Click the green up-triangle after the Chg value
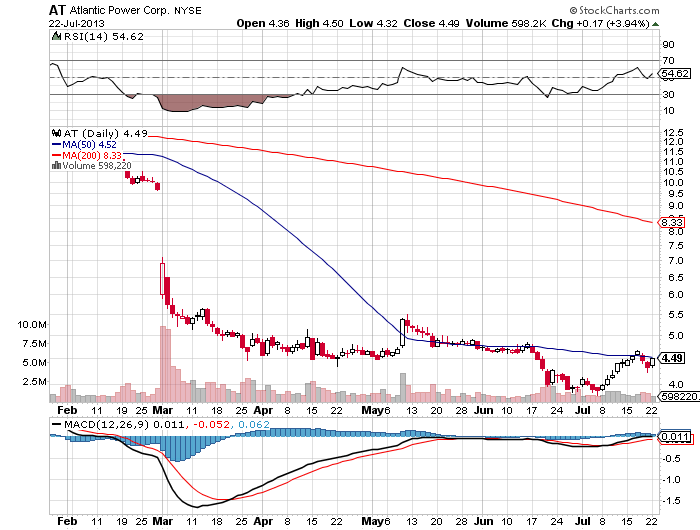700x530 pixels. [655, 24]
